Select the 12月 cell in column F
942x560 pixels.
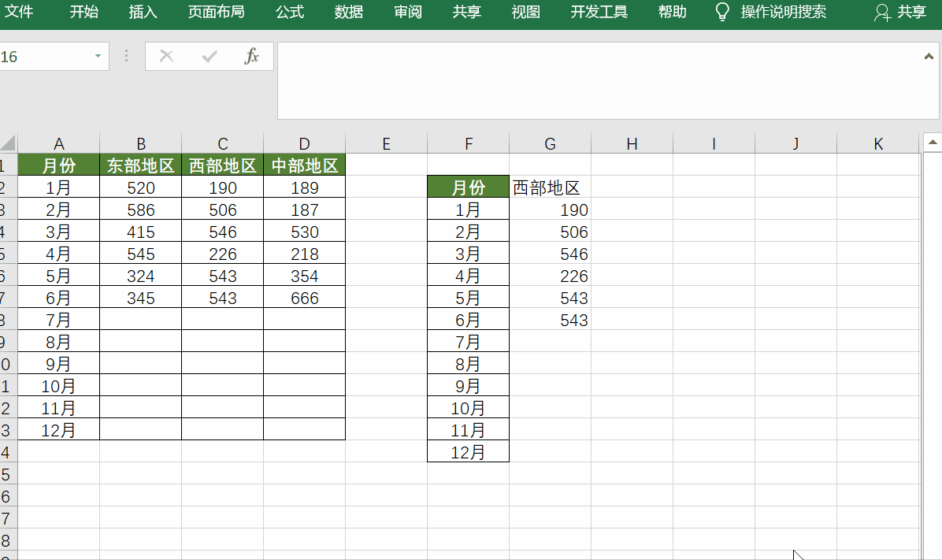click(x=469, y=452)
